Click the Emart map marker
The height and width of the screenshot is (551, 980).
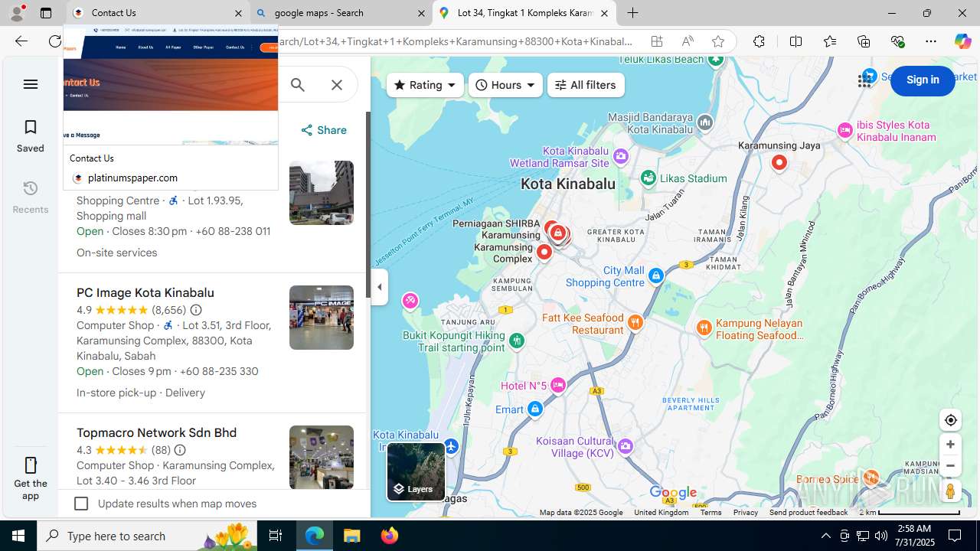pyautogui.click(x=535, y=409)
